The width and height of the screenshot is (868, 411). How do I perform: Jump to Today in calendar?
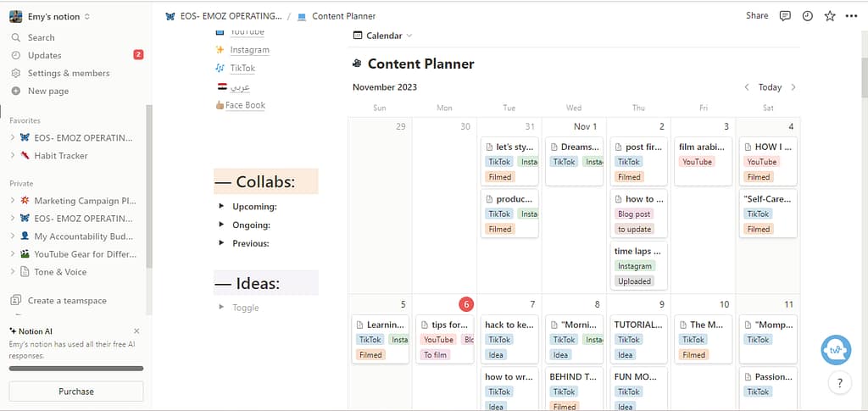770,87
